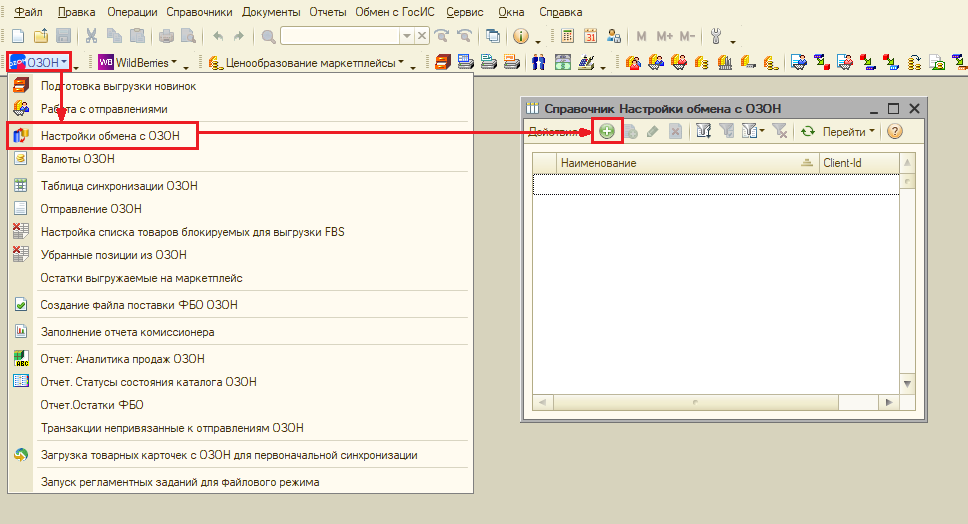
Task: Select Настройка списка товаров блокируемых для выгрузки FBS
Action: 240,232
